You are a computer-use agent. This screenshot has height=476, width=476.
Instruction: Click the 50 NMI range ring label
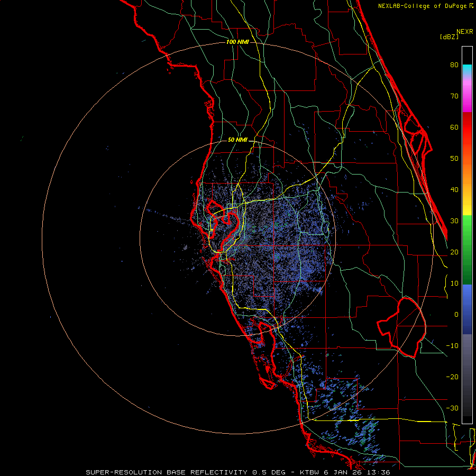[x=237, y=140]
